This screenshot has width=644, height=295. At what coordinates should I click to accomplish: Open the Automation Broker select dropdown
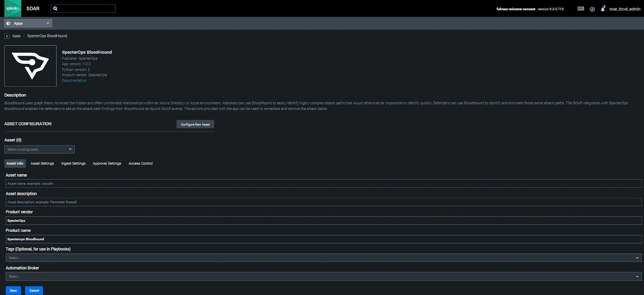click(324, 277)
